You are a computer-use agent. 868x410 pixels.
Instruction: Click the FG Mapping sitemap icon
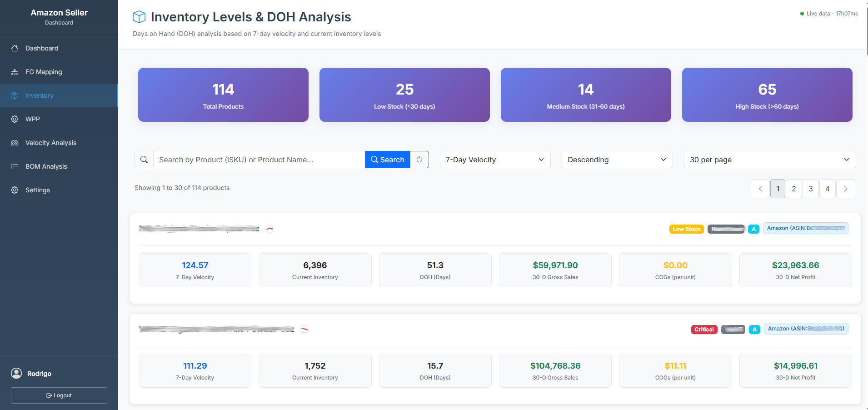click(15, 72)
